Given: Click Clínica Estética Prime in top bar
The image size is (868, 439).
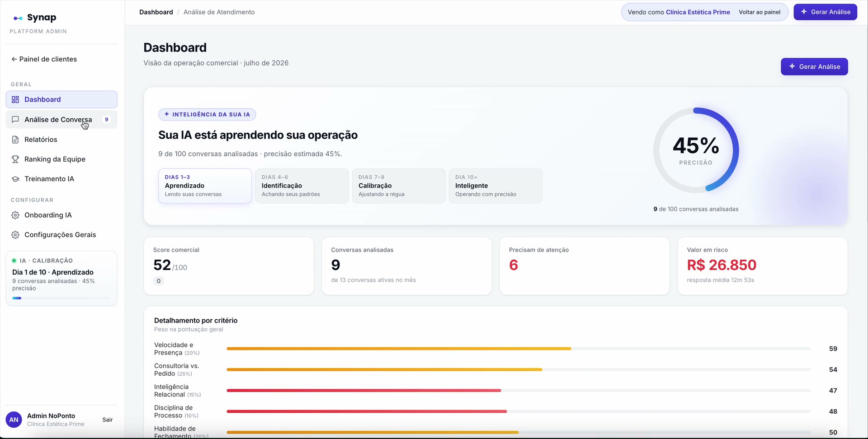Looking at the screenshot, I should (x=698, y=12).
